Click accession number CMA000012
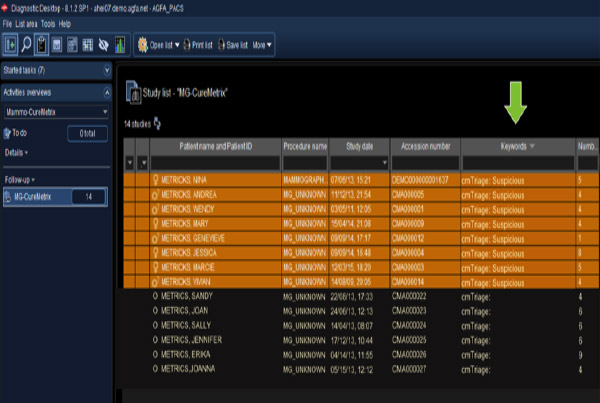600x403 pixels. (x=408, y=238)
